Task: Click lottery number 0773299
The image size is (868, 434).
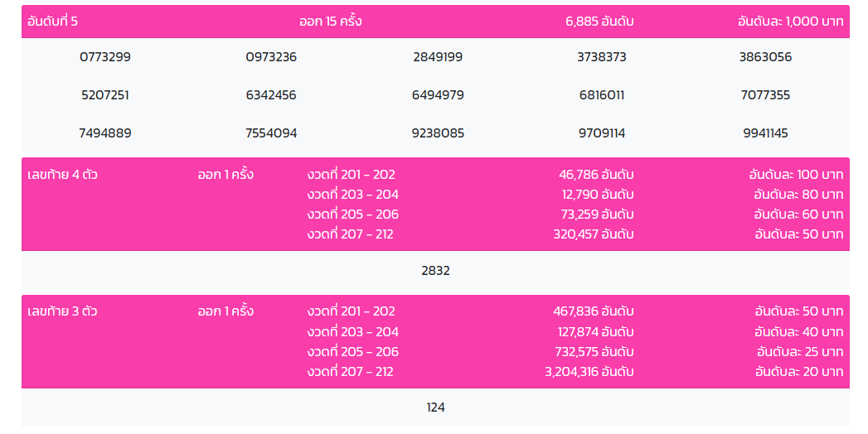Action: 105,57
